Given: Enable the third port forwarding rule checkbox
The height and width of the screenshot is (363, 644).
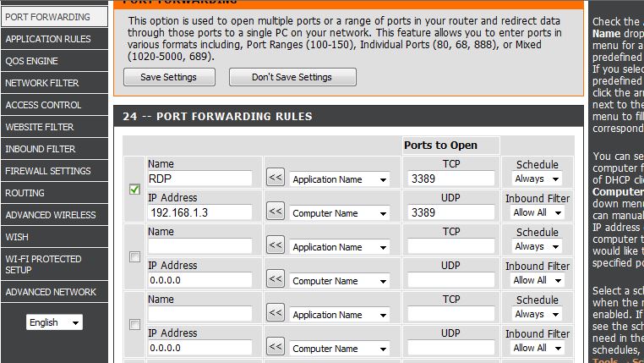Looking at the screenshot, I should pyautogui.click(x=134, y=325).
